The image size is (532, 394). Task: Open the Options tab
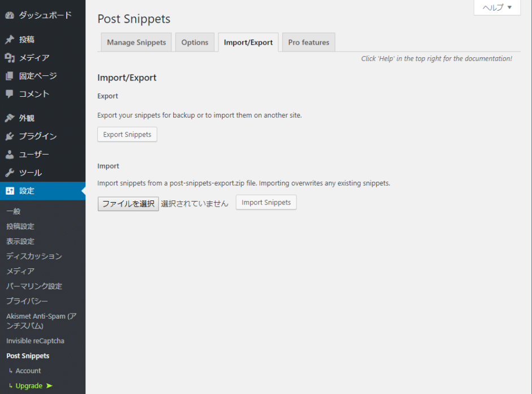coord(195,42)
